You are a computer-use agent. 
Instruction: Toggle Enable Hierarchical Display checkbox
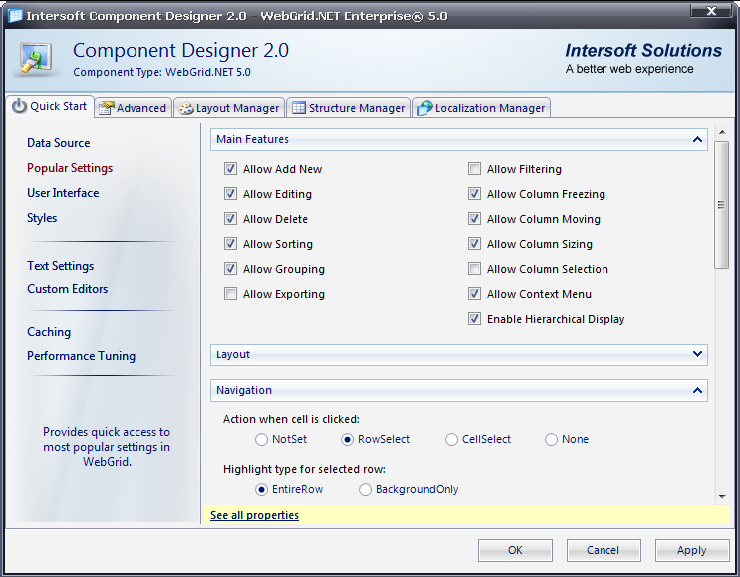(x=474, y=319)
